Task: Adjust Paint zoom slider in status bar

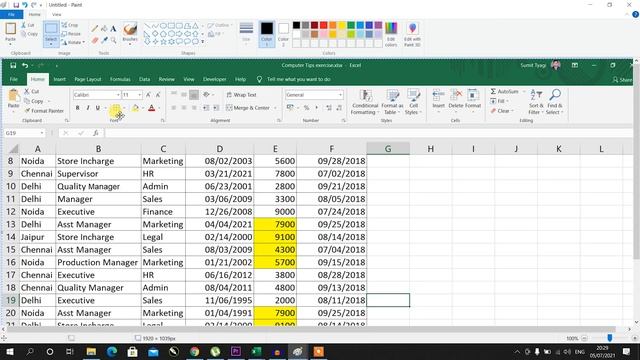Action: (609, 338)
